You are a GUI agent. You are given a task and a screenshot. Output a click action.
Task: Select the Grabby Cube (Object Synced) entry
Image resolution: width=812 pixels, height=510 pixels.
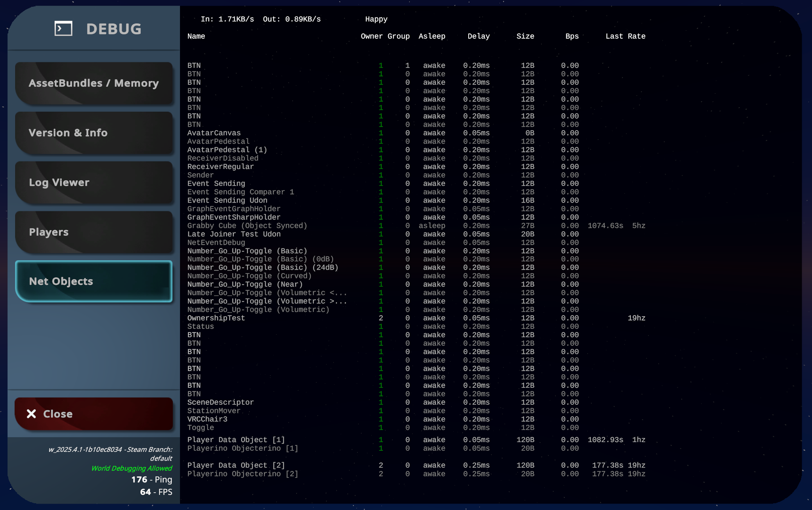coord(247,226)
